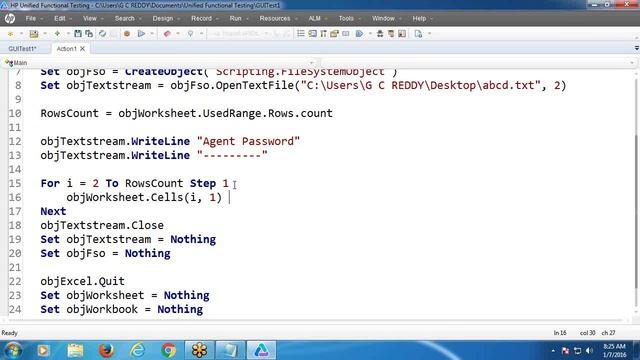The width and height of the screenshot is (640, 360).
Task: Click the Windows Start button
Action: pyautogui.click(x=13, y=350)
